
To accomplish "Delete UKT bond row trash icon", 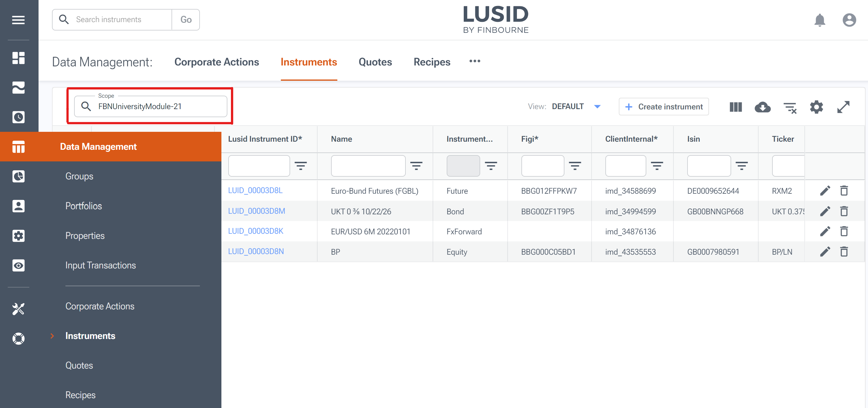I will [844, 211].
